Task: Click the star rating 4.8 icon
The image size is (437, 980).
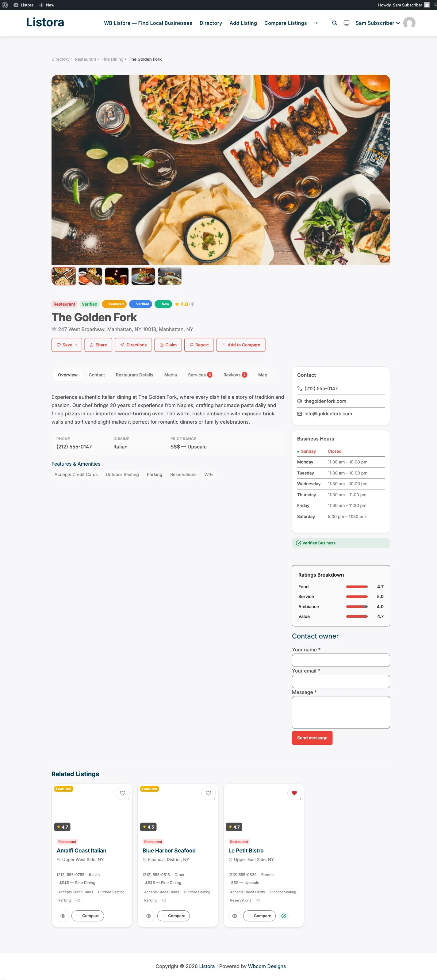Action: click(x=177, y=304)
